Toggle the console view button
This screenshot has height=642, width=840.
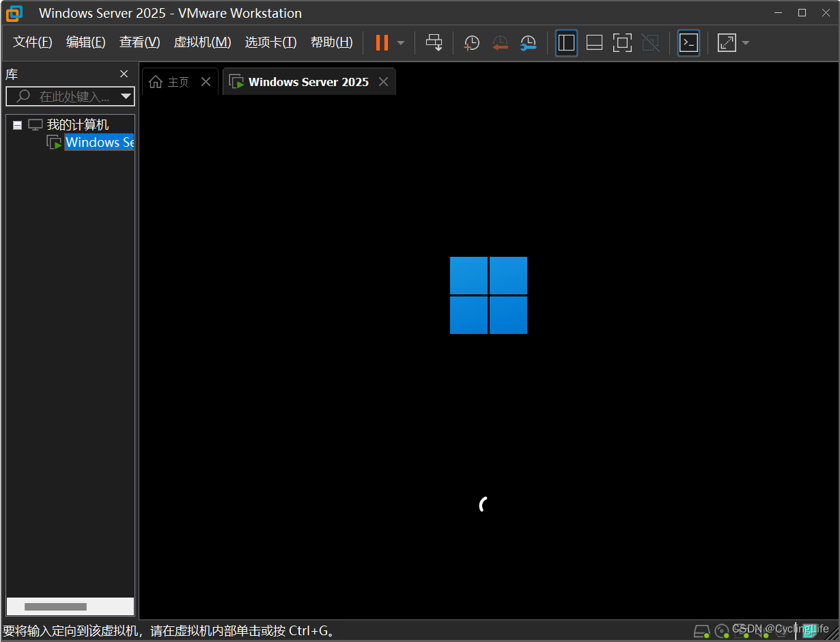click(x=688, y=42)
